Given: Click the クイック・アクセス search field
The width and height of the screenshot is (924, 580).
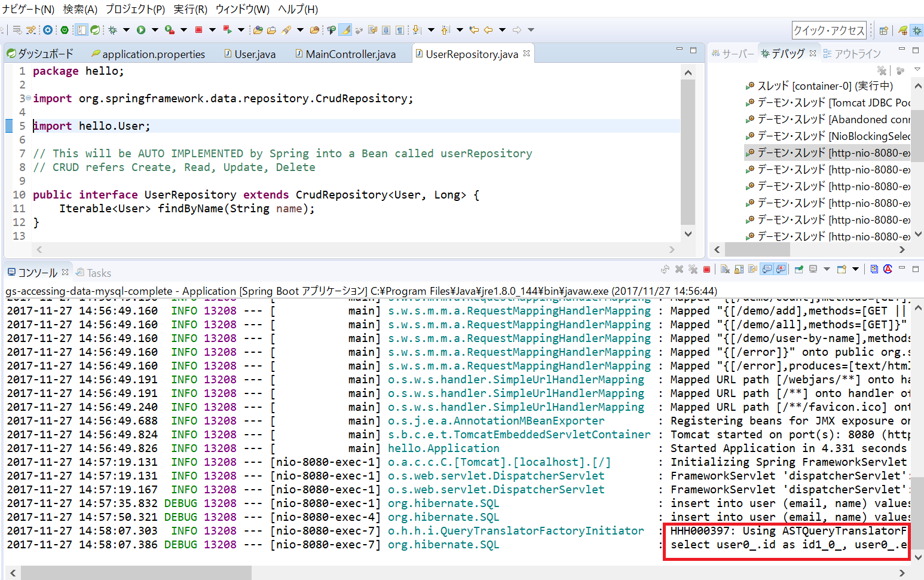Looking at the screenshot, I should click(x=829, y=30).
